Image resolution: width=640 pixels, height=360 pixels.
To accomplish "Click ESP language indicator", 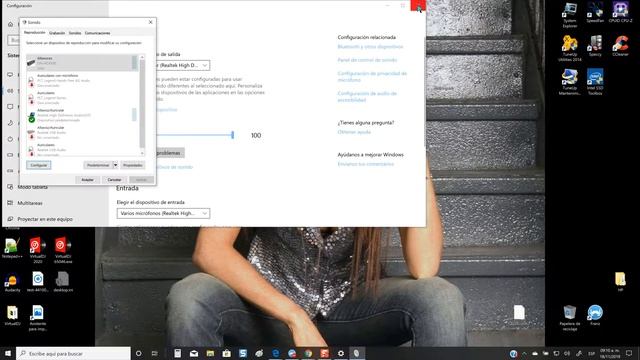I will (x=591, y=353).
